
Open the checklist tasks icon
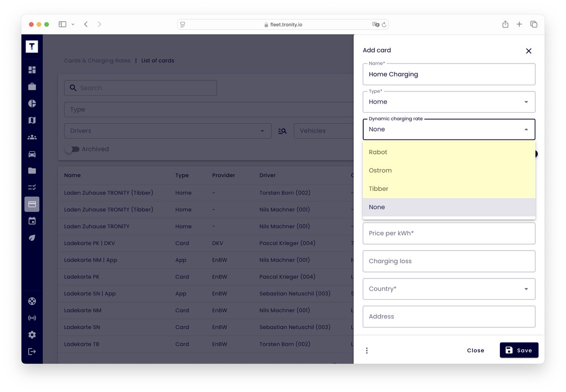tap(32, 188)
